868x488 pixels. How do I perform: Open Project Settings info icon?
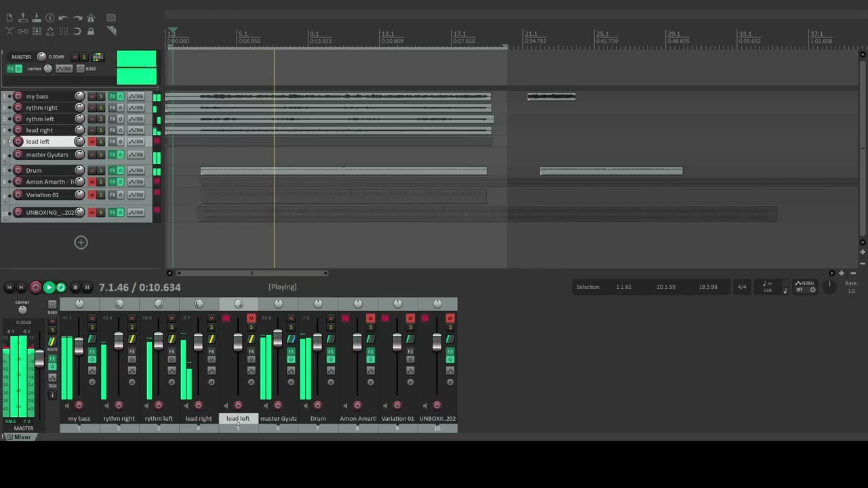point(50,18)
